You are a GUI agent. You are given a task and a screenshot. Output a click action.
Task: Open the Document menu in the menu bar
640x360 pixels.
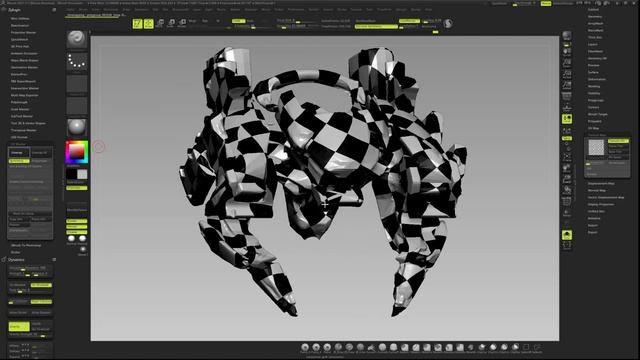(x=111, y=9)
